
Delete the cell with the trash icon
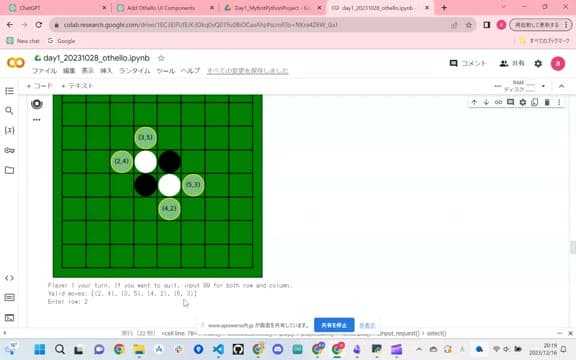click(547, 102)
